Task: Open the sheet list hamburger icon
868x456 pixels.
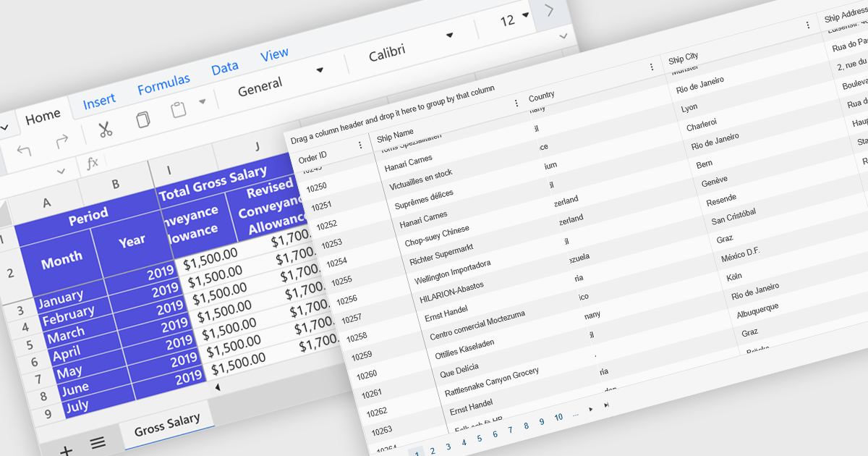Action: (98, 442)
